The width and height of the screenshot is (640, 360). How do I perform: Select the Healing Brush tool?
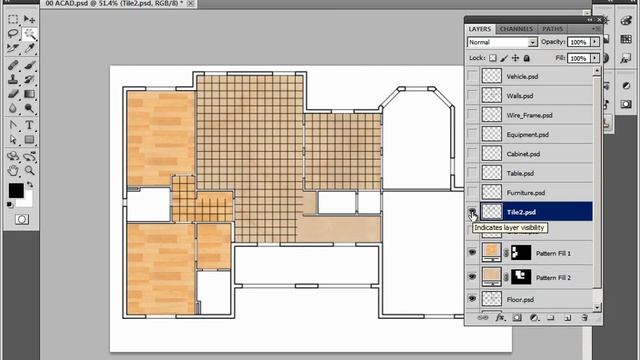pyautogui.click(x=13, y=65)
